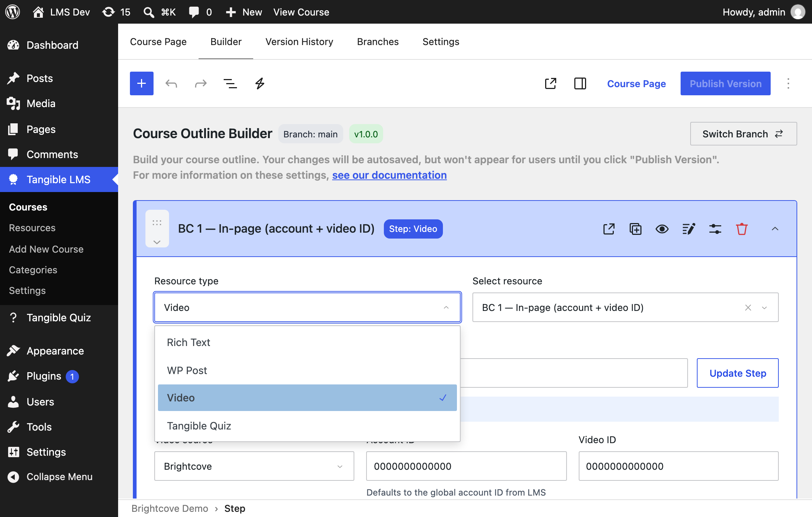Move BC 1 step down chevron
Viewport: 812px width, 517px height.
[x=157, y=242]
